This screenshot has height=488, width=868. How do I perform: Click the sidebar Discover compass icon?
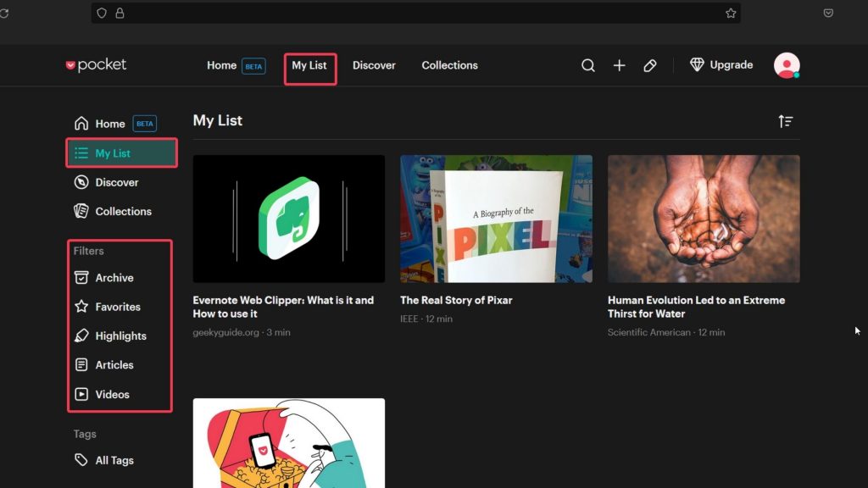click(x=81, y=182)
